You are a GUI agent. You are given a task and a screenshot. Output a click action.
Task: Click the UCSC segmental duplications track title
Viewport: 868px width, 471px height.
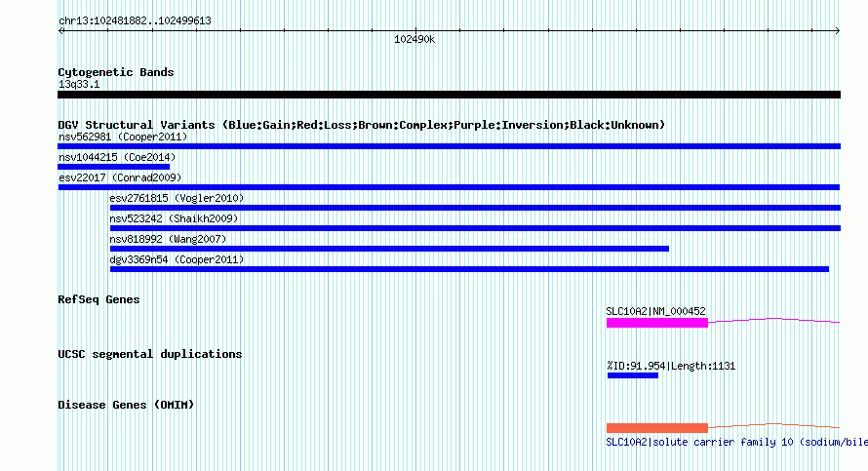pos(150,354)
